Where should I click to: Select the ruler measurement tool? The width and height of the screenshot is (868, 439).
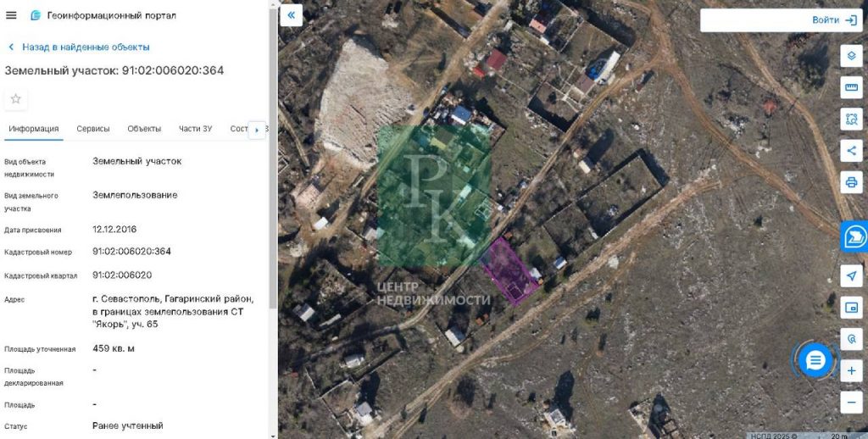(851, 87)
